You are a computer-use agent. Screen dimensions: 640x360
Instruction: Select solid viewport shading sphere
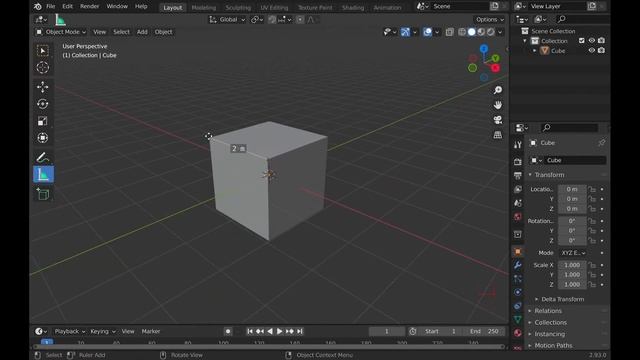pos(471,32)
